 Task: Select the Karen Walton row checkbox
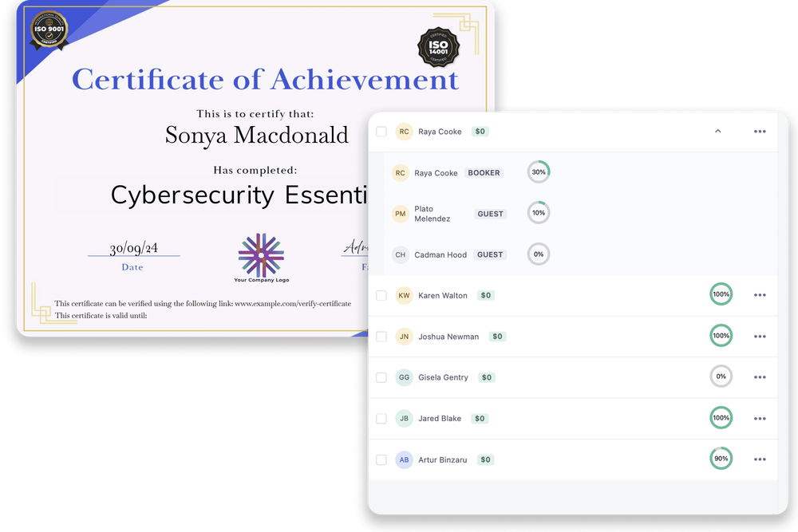pyautogui.click(x=381, y=296)
